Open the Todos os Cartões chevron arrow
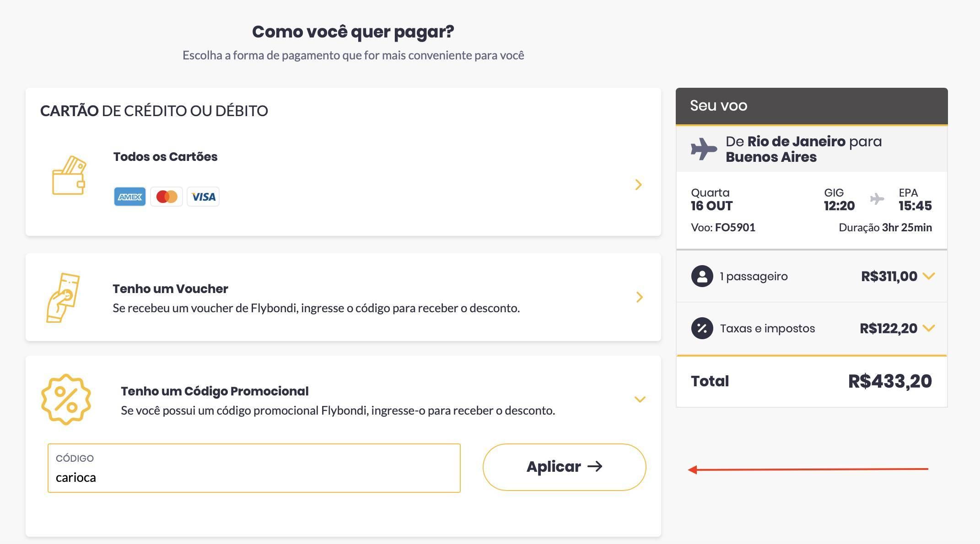The height and width of the screenshot is (544, 980). (x=639, y=185)
